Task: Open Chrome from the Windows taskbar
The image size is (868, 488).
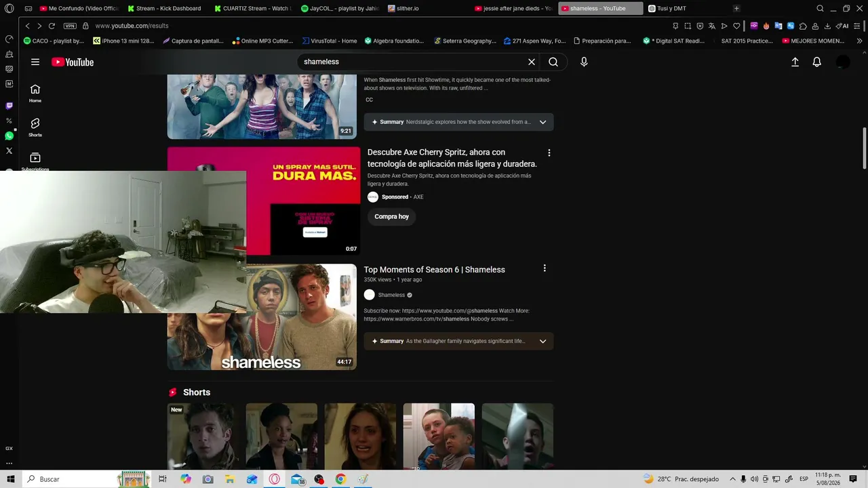Action: (340, 479)
